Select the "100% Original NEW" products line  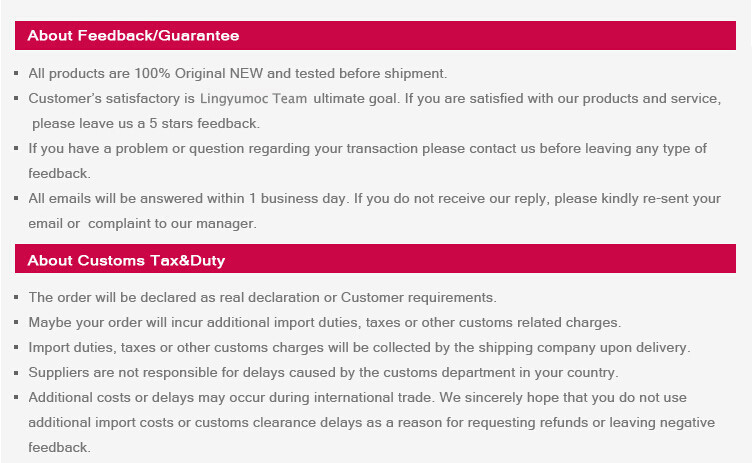coord(237,73)
